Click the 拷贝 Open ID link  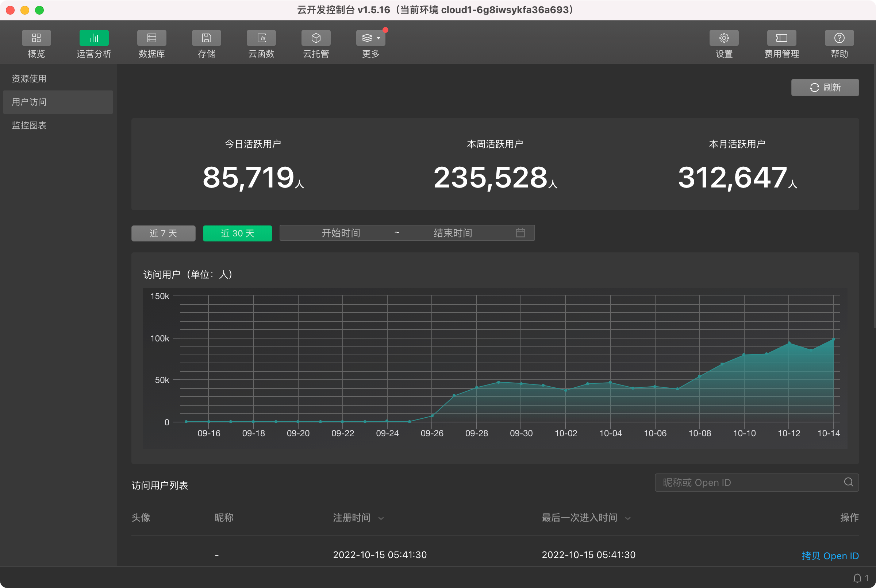(830, 556)
